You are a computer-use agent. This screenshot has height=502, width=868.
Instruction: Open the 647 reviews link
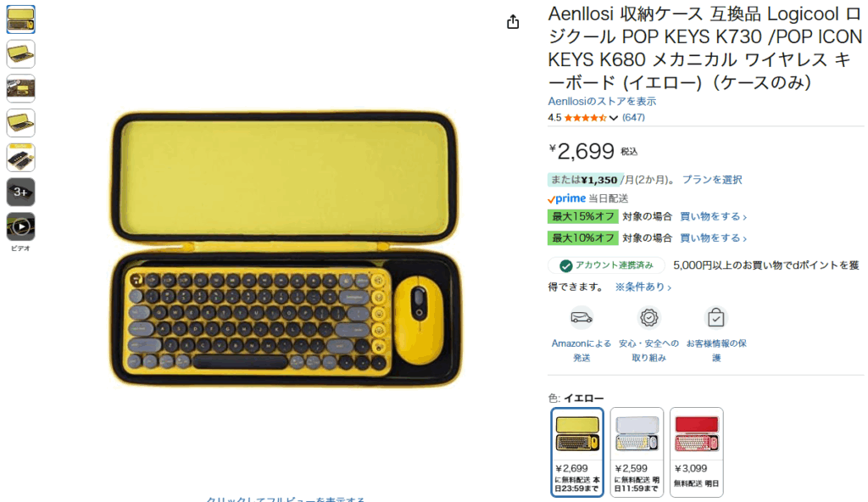633,118
